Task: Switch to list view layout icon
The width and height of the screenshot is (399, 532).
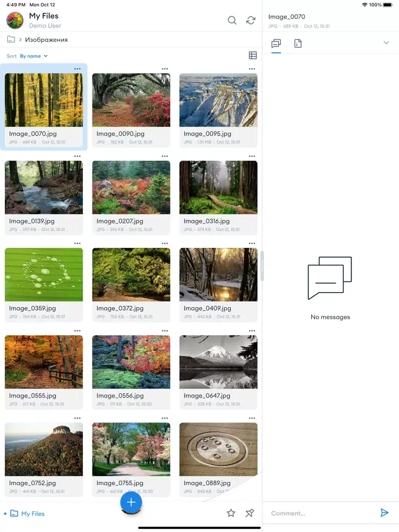Action: [x=253, y=55]
